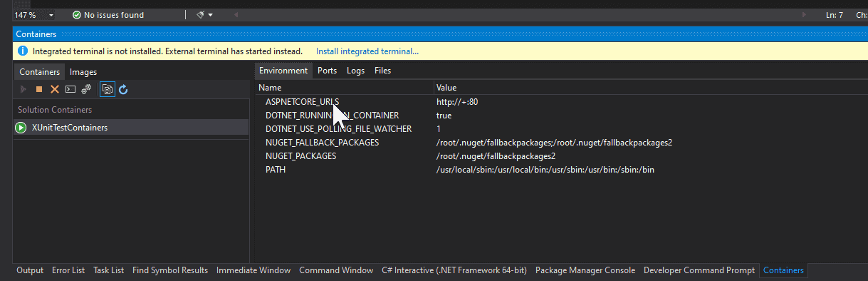Click the Ln: 7 line indicator

point(835,15)
